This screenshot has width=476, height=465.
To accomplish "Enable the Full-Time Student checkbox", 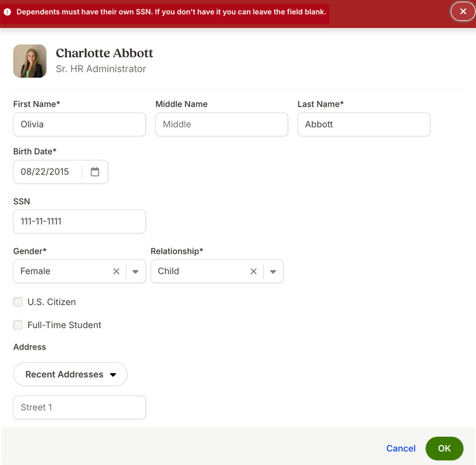I will [x=18, y=325].
